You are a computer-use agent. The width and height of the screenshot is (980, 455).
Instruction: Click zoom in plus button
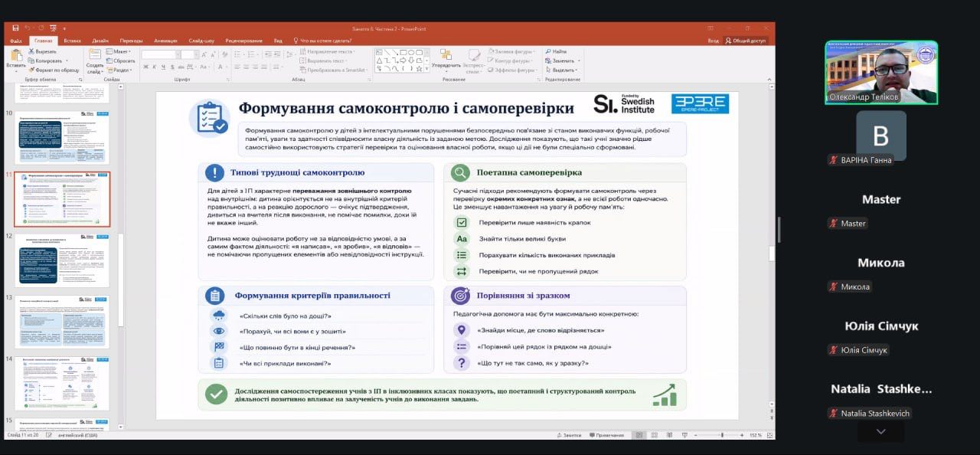[x=743, y=435]
